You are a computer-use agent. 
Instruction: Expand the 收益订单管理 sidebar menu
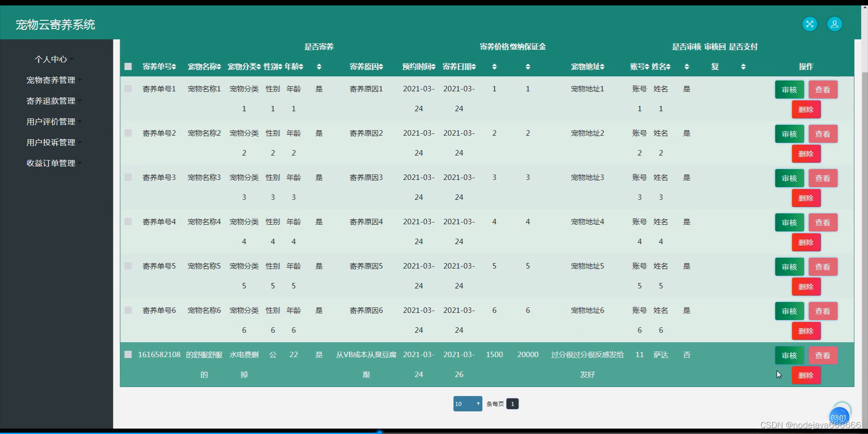tap(54, 163)
